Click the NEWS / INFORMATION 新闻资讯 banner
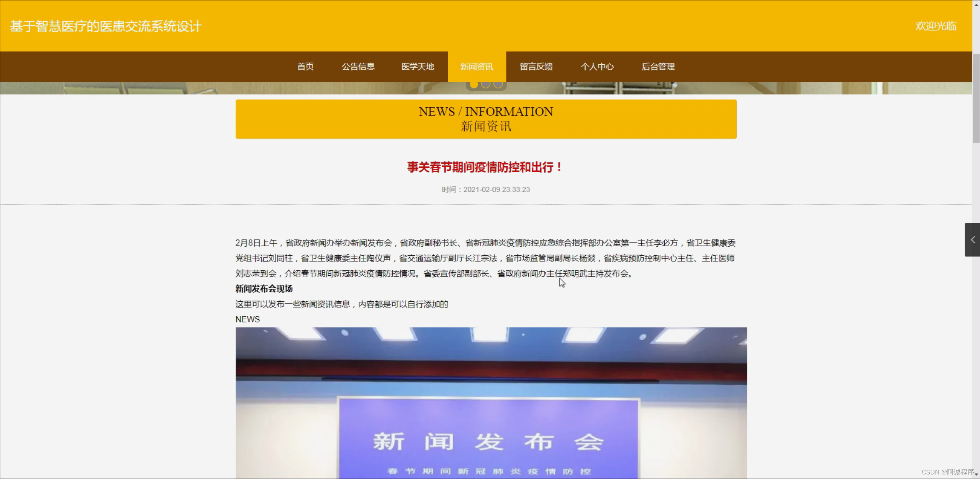 coord(486,119)
